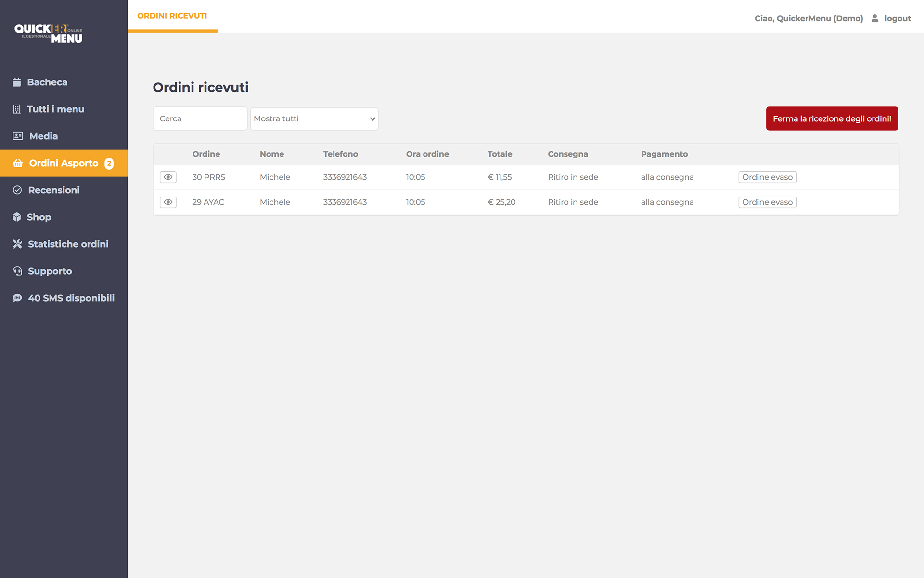The height and width of the screenshot is (578, 924).
Task: Stop receiving orders with the red button
Action: [832, 118]
